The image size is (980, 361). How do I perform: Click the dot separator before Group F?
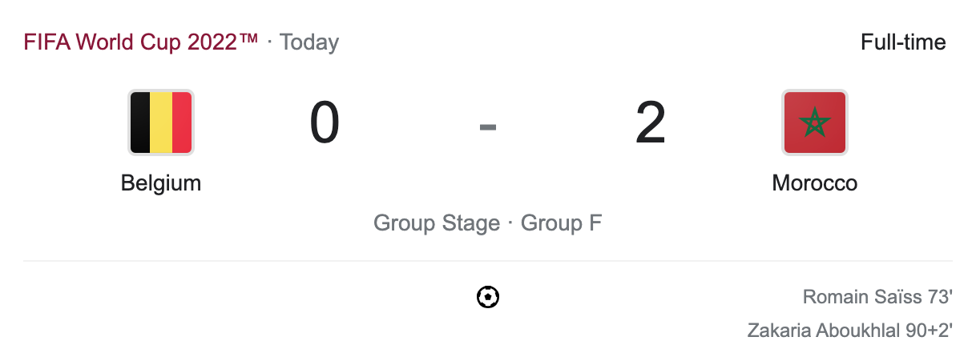click(510, 223)
